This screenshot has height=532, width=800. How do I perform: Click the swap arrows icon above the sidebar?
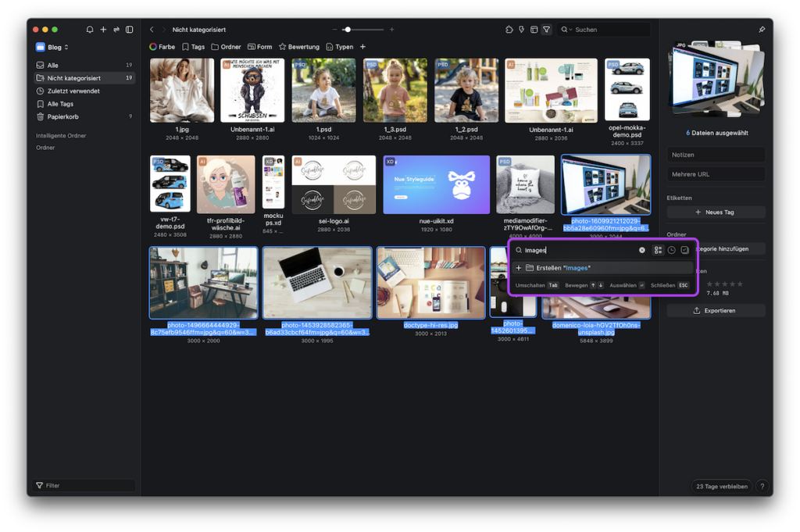116,30
